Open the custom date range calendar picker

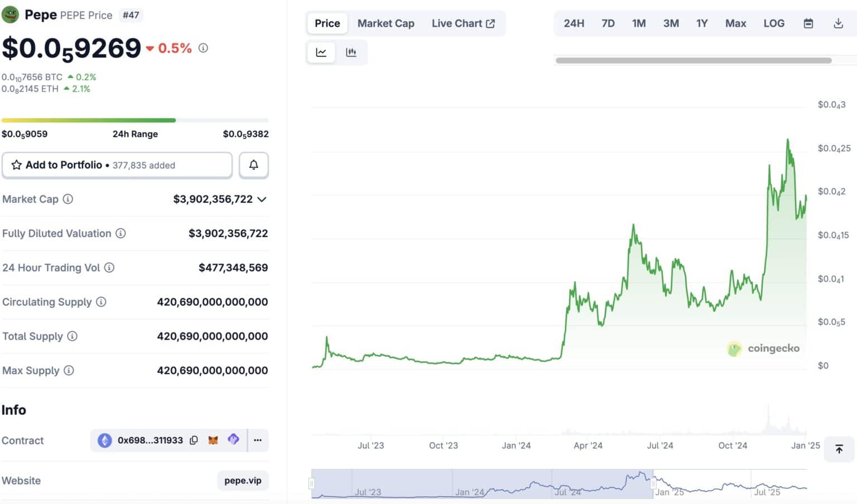[807, 23]
